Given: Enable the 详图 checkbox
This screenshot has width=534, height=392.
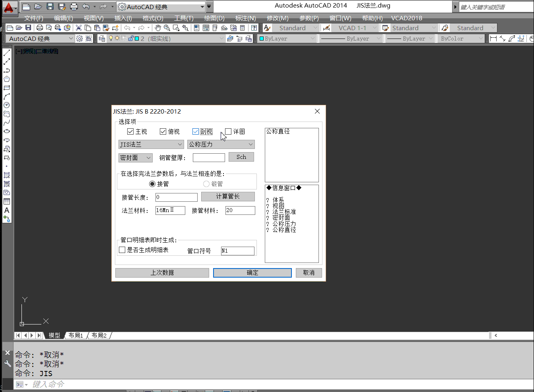Looking at the screenshot, I should (228, 131).
